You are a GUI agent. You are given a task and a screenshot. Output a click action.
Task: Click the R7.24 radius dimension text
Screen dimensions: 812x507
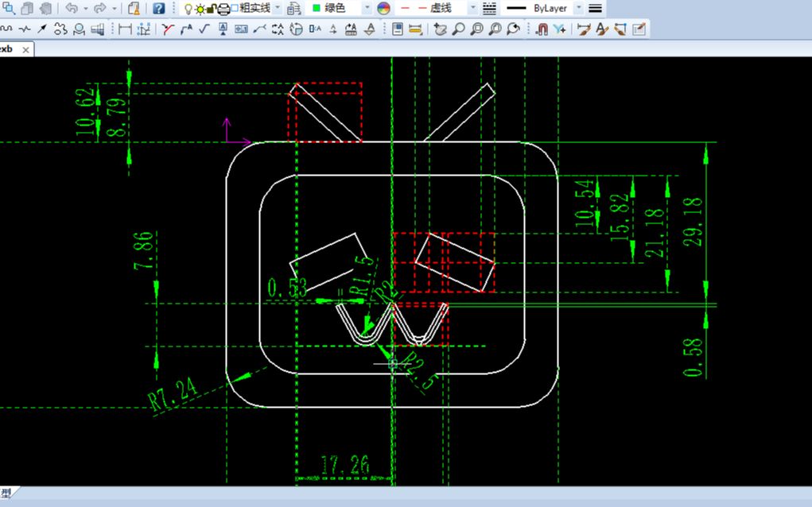point(173,394)
